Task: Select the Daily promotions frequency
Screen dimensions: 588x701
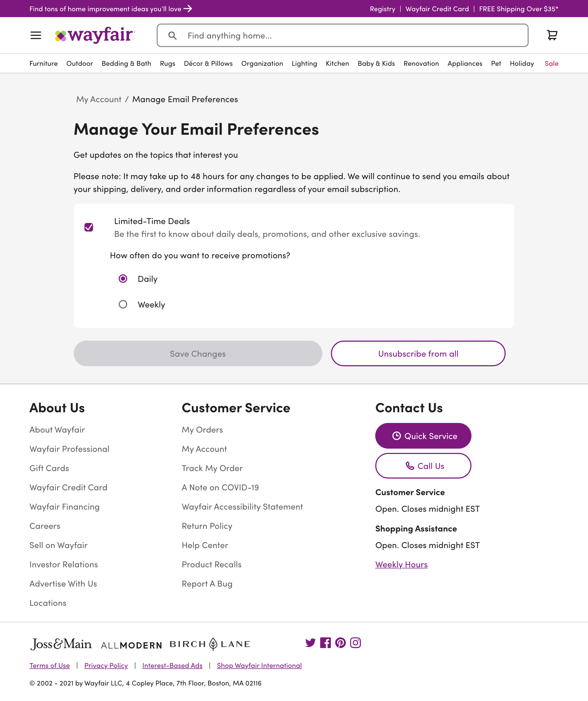Action: (123, 278)
